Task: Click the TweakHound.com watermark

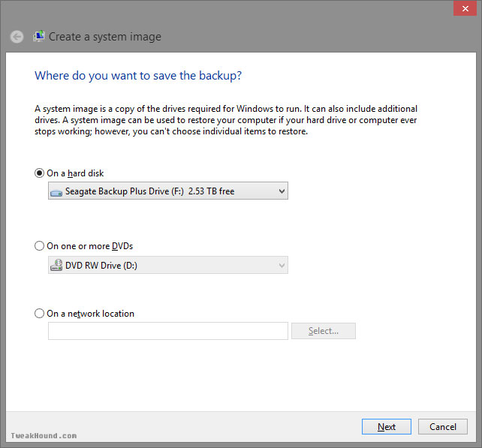Action: (44, 436)
